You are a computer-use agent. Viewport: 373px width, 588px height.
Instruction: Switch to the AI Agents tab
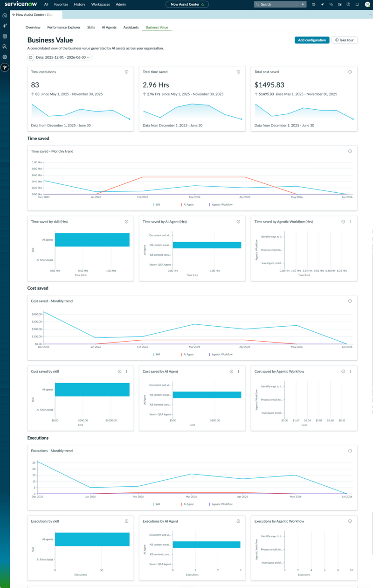click(109, 28)
